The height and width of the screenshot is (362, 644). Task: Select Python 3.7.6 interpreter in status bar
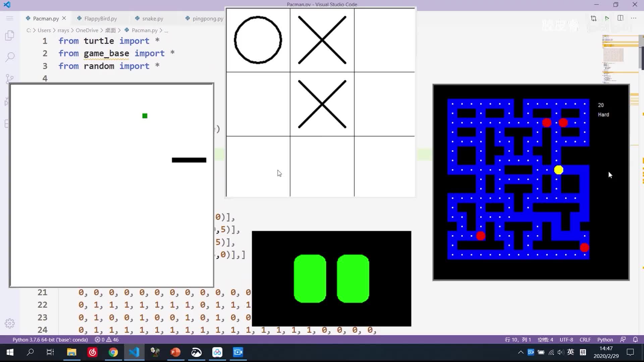pyautogui.click(x=50, y=340)
